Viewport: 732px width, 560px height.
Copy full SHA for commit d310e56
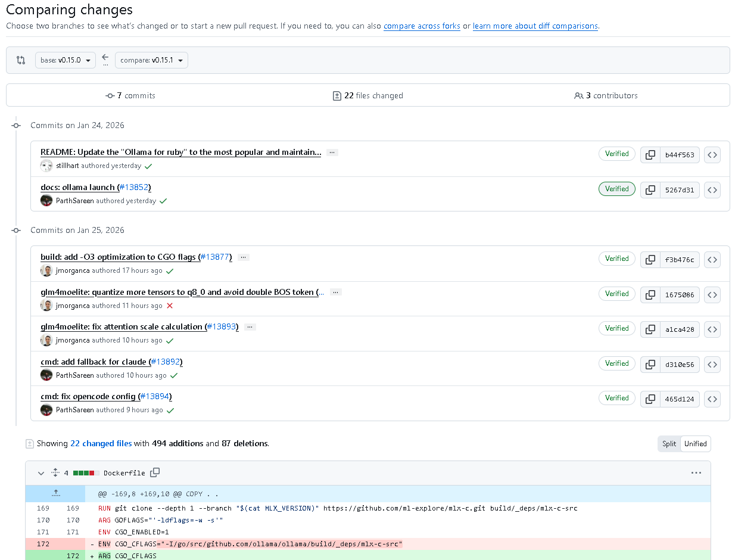tap(650, 364)
